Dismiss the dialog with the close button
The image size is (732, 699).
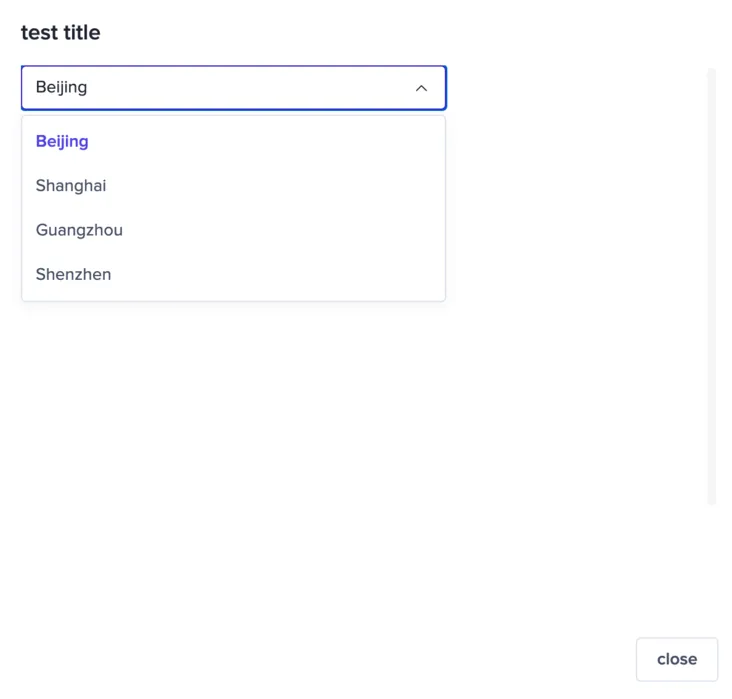point(676,659)
